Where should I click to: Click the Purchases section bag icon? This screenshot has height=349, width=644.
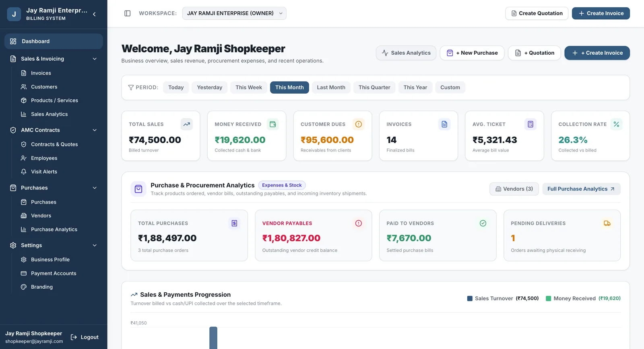13,188
